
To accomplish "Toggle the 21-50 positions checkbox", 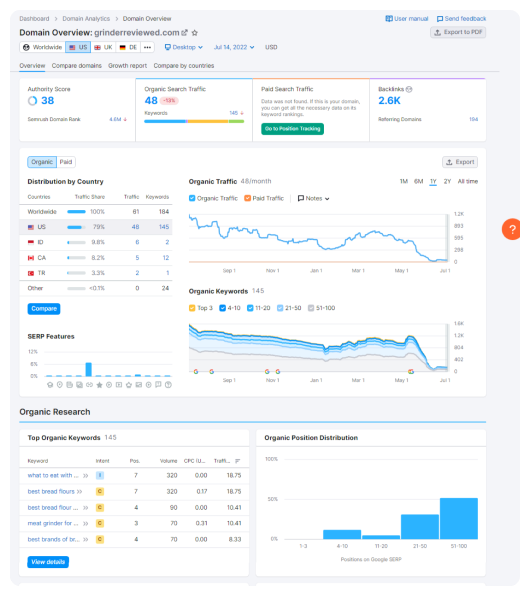I will click(x=280, y=308).
